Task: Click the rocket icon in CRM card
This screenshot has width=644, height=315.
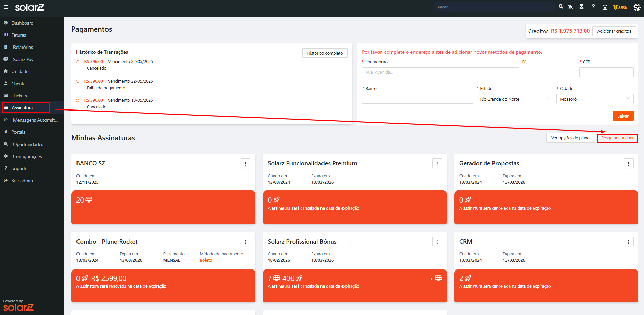Action: tap(468, 278)
